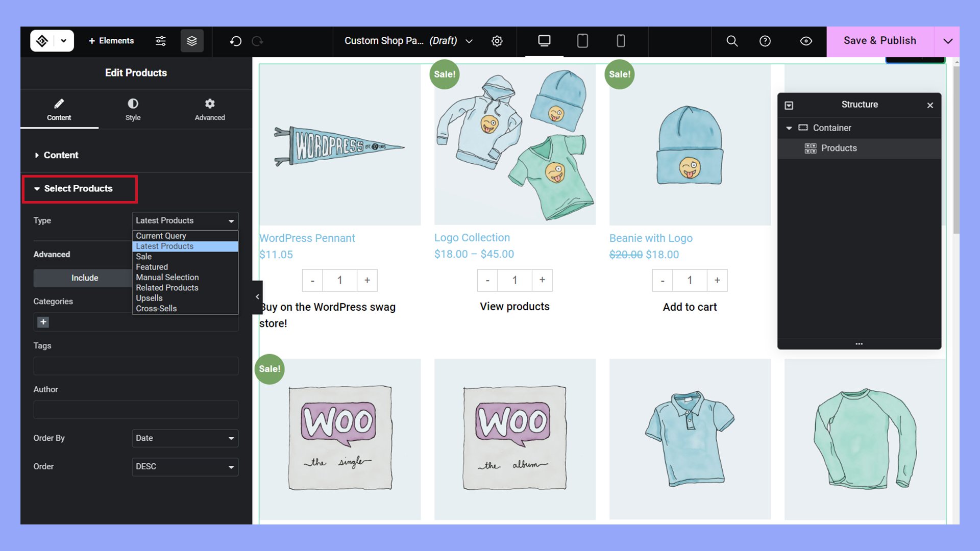
Task: Switch to the Style tab
Action: tap(133, 109)
